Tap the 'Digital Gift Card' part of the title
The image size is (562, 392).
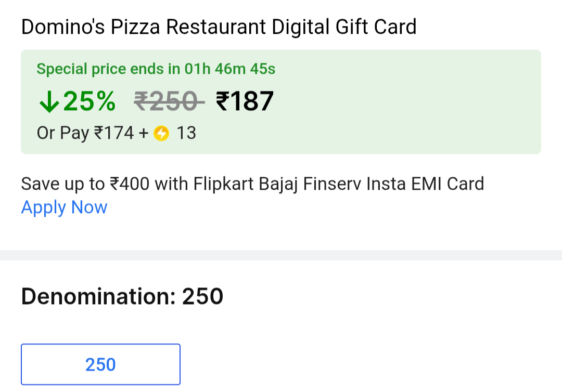(x=344, y=27)
